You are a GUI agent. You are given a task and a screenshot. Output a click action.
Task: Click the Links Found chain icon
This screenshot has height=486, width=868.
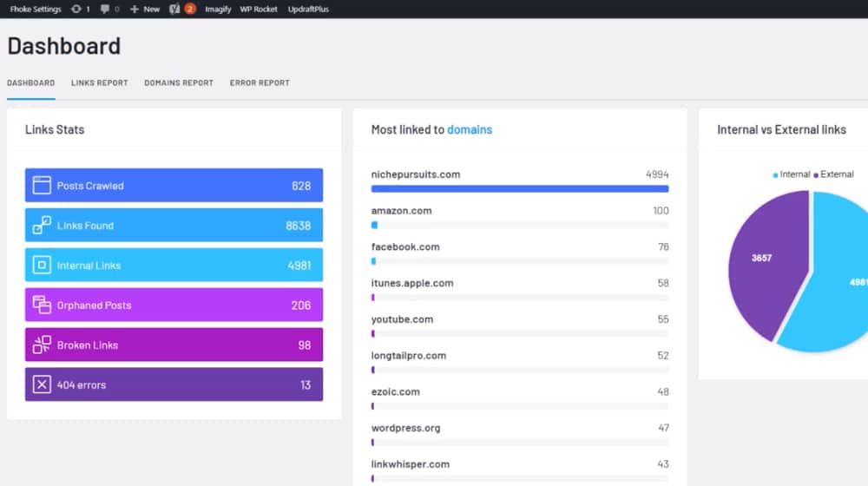coord(42,226)
